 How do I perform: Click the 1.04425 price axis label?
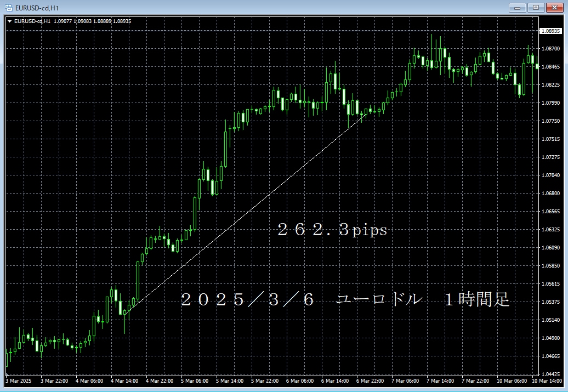(550, 374)
